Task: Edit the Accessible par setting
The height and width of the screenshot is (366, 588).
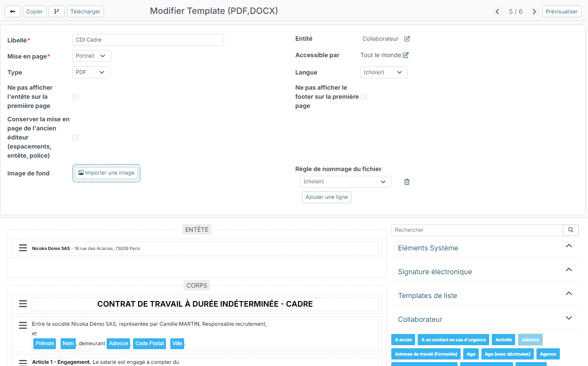Action: pyautogui.click(x=406, y=55)
